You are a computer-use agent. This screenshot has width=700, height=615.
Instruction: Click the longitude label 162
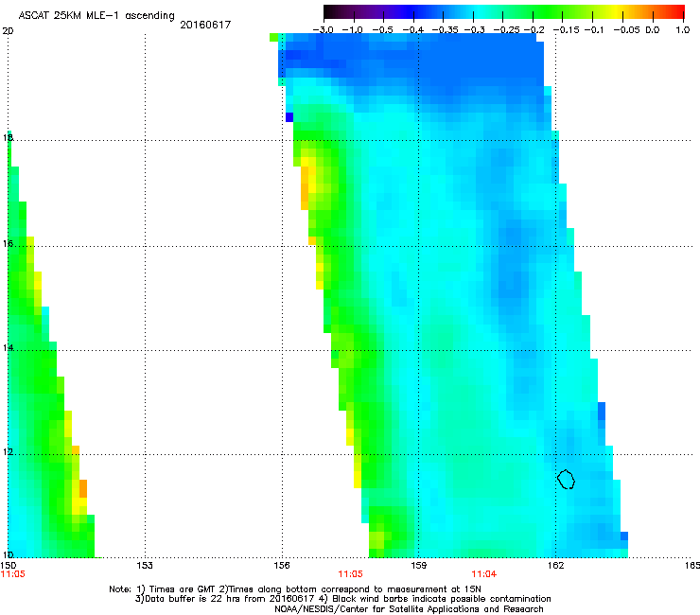[555, 566]
